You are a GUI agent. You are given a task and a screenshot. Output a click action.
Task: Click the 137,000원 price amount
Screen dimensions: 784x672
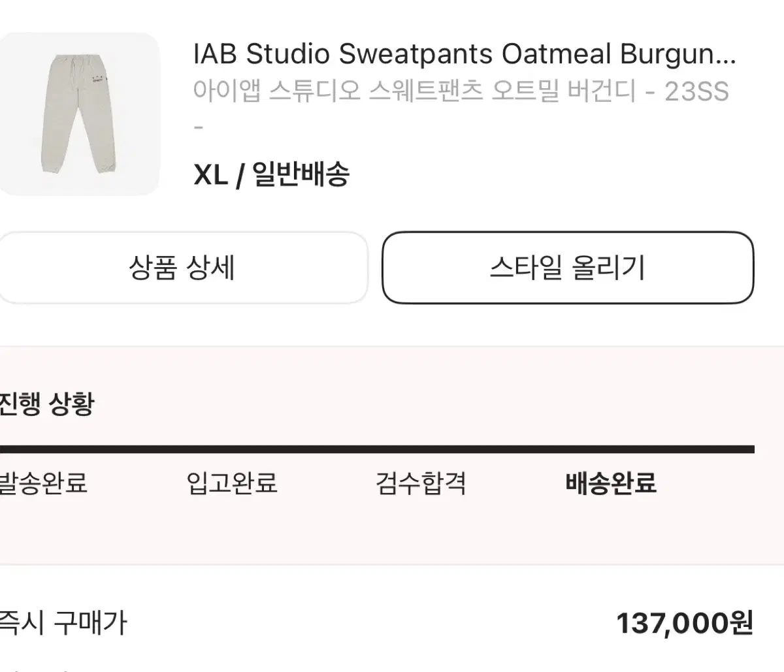(x=685, y=623)
